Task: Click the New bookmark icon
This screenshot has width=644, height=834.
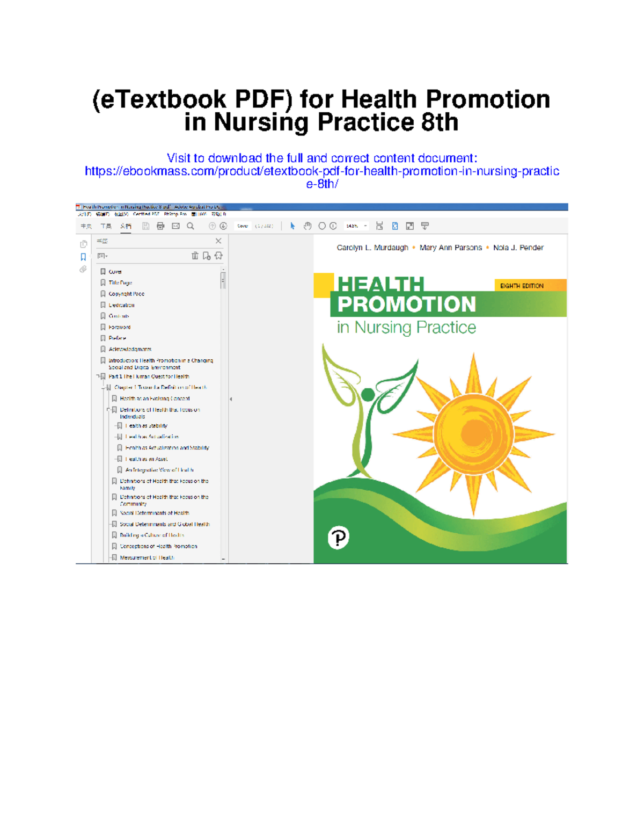Action: coord(207,256)
